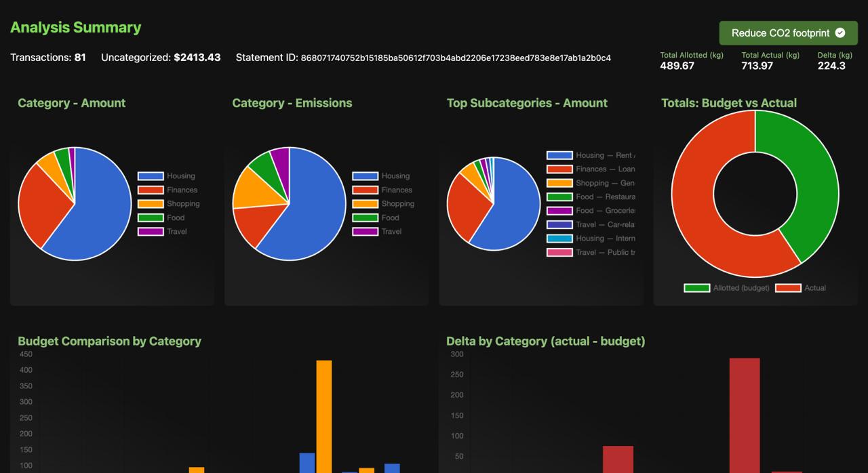Click the orange 'Shopping — Gen' legend swatch
The height and width of the screenshot is (473, 868).
[559, 183]
